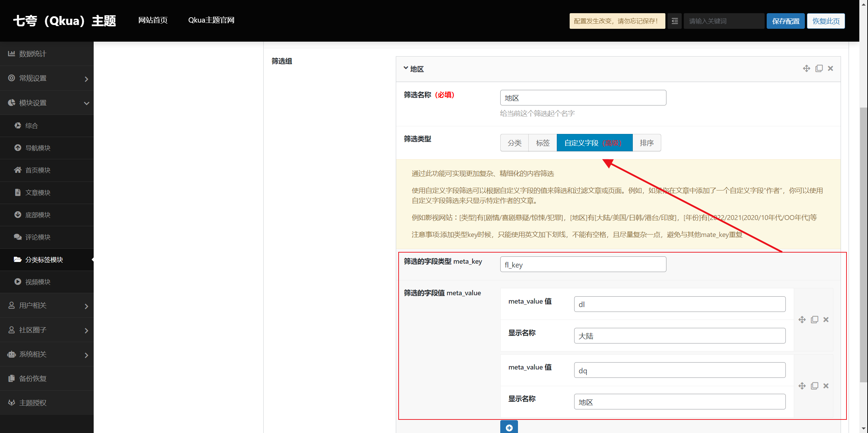This screenshot has height=433, width=868.
Task: Open 网站首页 in top navigation
Action: pos(153,20)
